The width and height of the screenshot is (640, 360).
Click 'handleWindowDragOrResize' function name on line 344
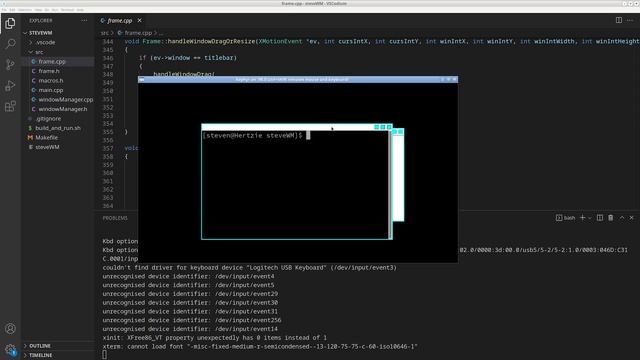click(211, 42)
